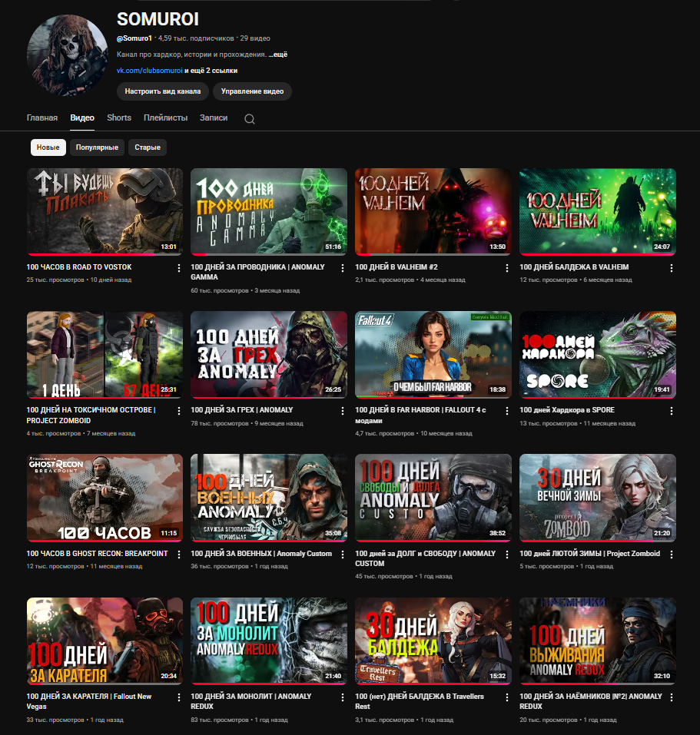Open options menu for 100 дней Хардкора в SPORE
The width and height of the screenshot is (700, 735).
pos(672,411)
